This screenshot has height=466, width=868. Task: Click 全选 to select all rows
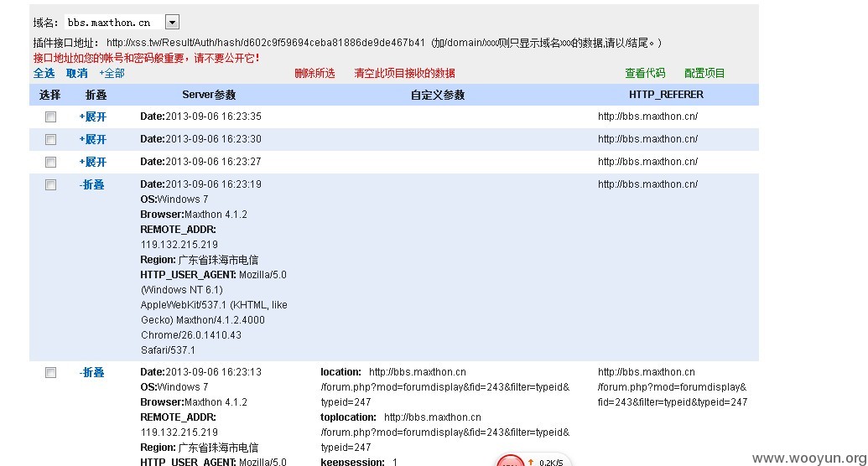pos(44,73)
